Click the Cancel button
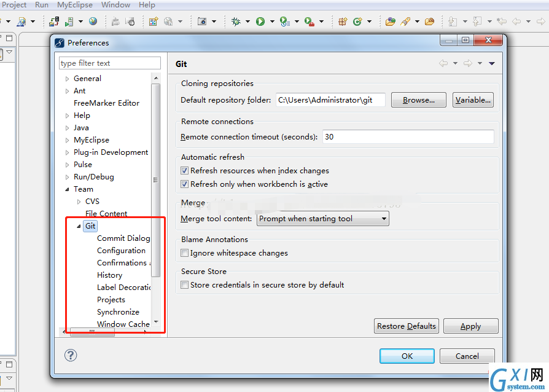Image resolution: width=549 pixels, height=392 pixels. (x=467, y=356)
